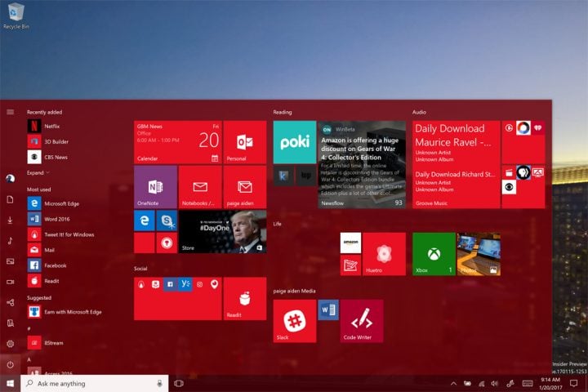
Task: Click the small Edge tile
Action: point(144,220)
